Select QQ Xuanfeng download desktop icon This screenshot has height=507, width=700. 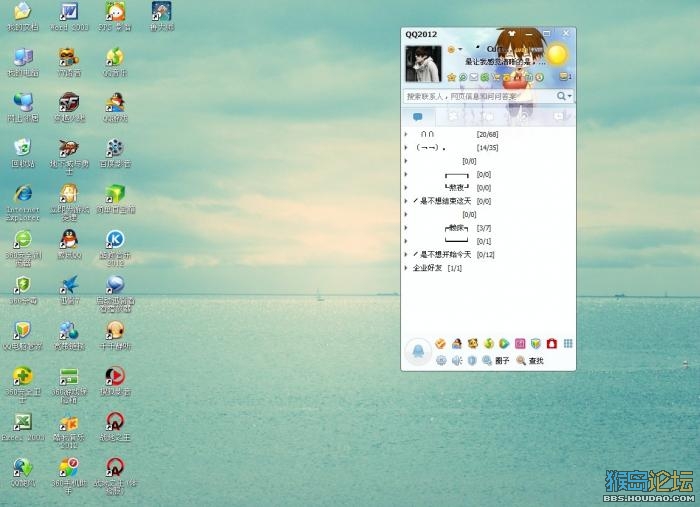click(x=23, y=472)
